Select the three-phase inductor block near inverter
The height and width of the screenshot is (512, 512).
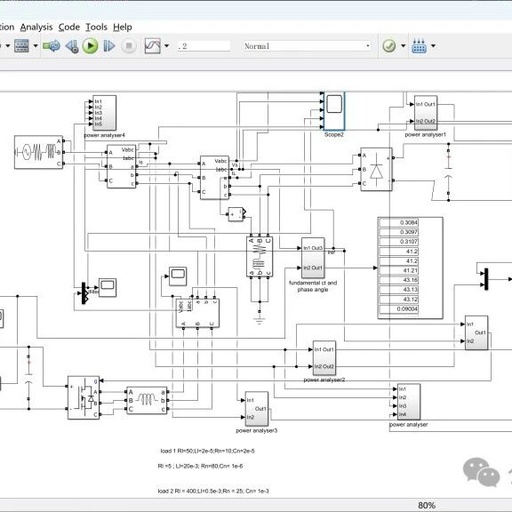[x=147, y=400]
